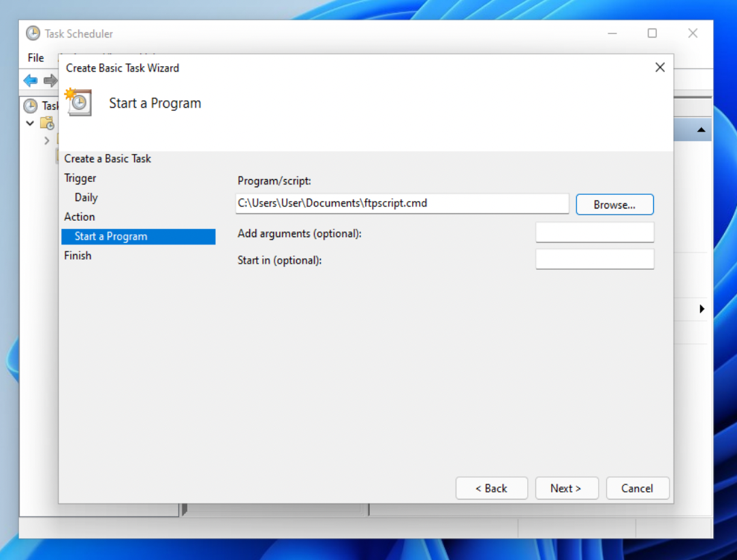737x560 pixels.
Task: Click the Task Scheduler clock icon in title bar
Action: click(33, 33)
